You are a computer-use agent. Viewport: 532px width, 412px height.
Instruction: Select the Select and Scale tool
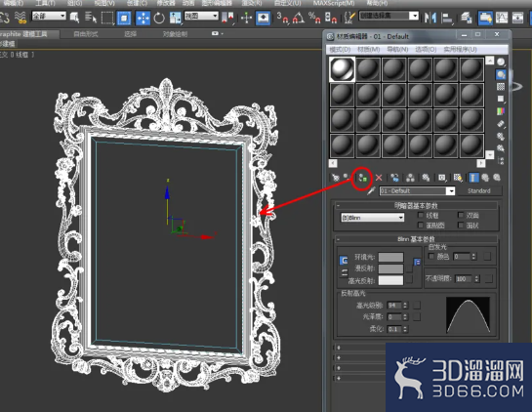tap(175, 18)
